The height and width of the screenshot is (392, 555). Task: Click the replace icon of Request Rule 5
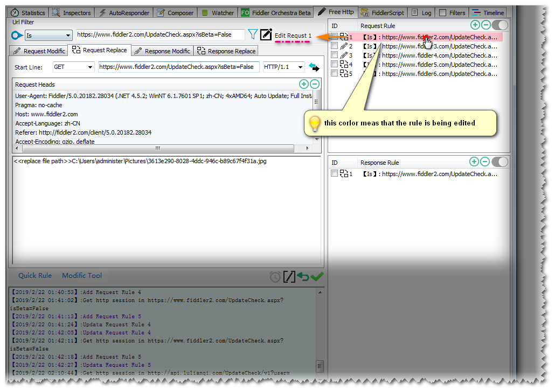tap(344, 74)
